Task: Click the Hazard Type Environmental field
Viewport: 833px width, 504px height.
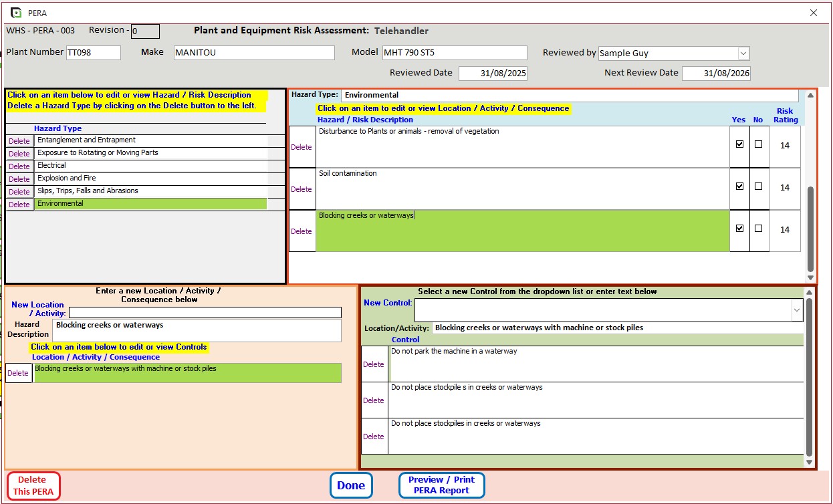Action: pos(570,96)
